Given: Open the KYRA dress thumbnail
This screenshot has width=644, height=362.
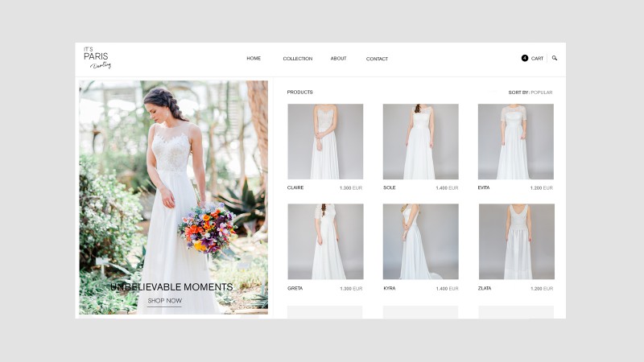Looking at the screenshot, I should click(420, 242).
